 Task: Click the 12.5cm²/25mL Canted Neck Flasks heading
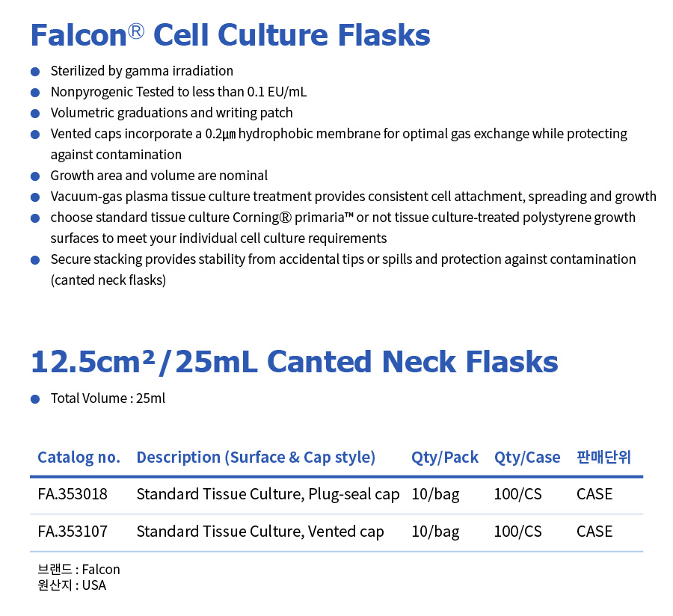pyautogui.click(x=295, y=362)
